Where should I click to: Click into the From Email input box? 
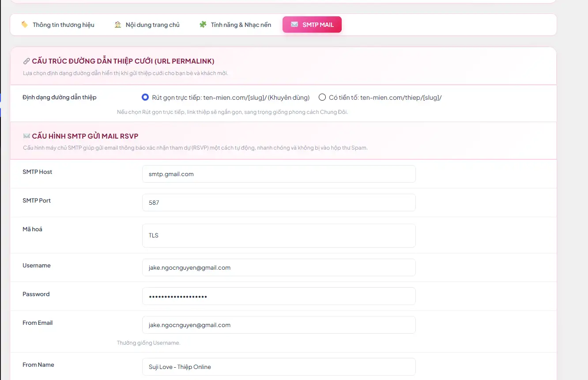[x=279, y=325]
